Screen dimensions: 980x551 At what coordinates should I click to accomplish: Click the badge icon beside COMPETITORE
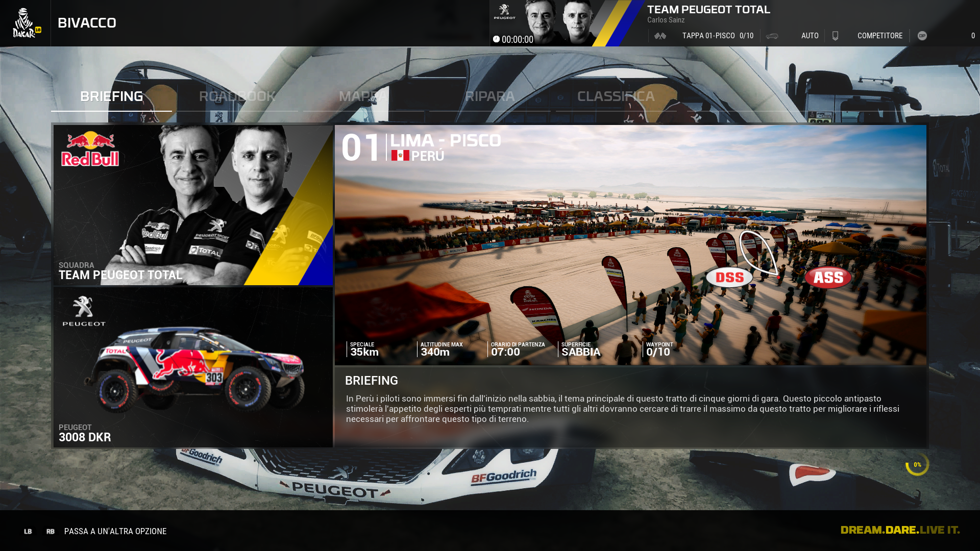click(x=835, y=36)
